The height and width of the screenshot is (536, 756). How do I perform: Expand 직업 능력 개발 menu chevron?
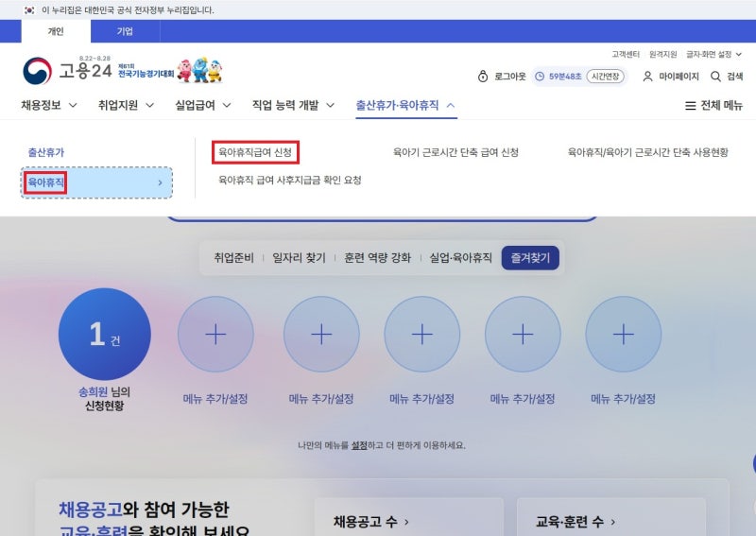click(x=330, y=105)
